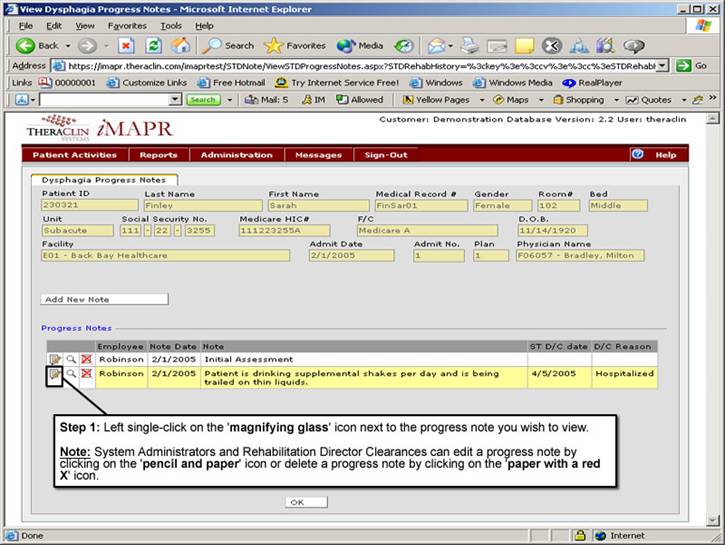Click the Patient ID field 230321
The height and width of the screenshot is (545, 725).
[90, 205]
